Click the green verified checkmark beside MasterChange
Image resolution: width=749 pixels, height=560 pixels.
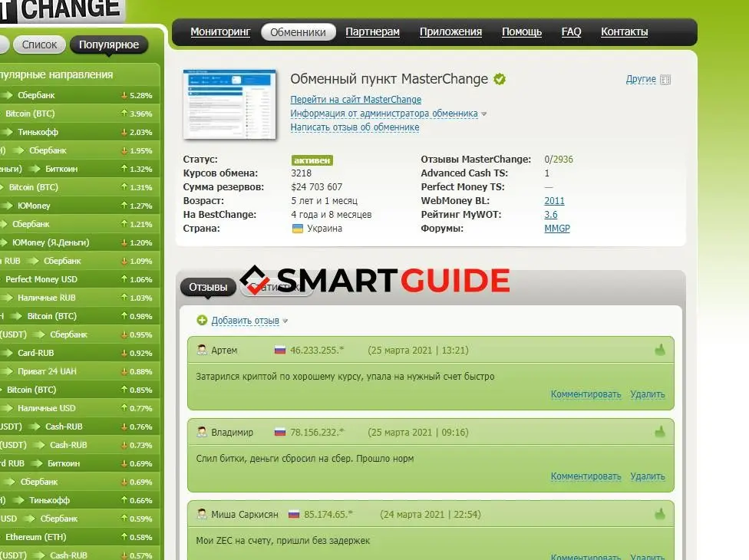coord(500,79)
